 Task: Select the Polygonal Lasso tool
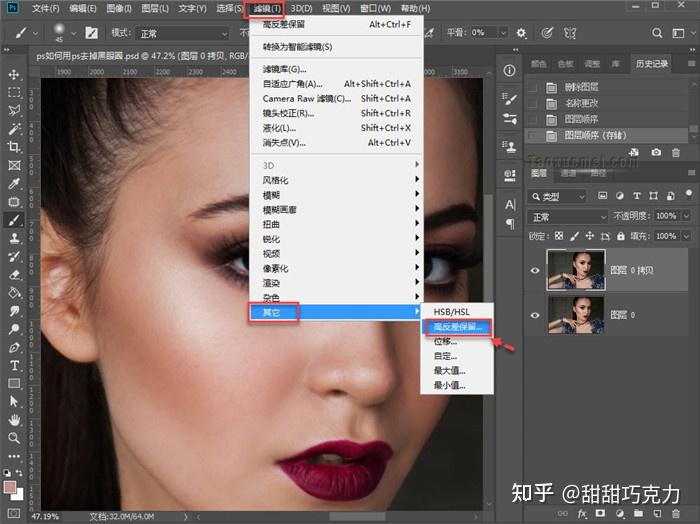click(x=14, y=110)
